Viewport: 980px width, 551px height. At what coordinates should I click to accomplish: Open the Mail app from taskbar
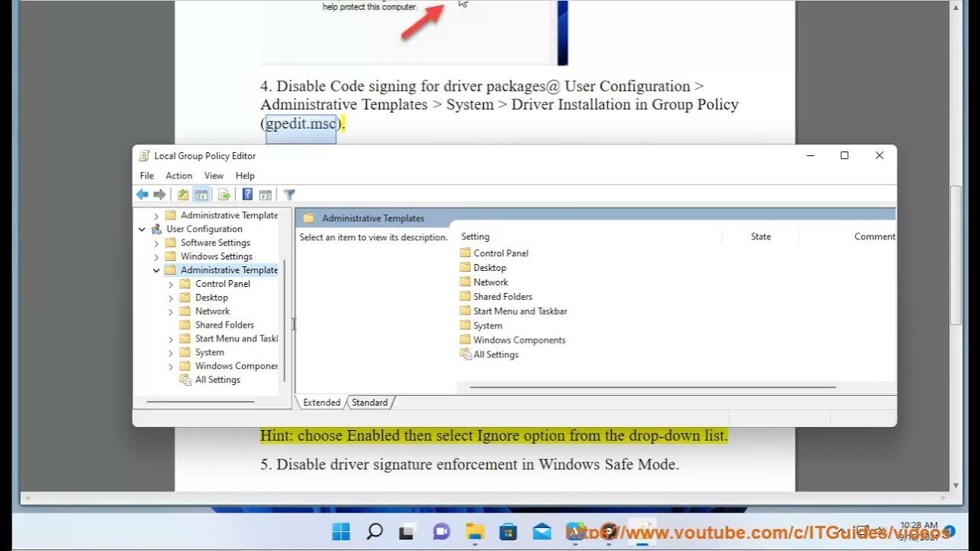(x=542, y=531)
